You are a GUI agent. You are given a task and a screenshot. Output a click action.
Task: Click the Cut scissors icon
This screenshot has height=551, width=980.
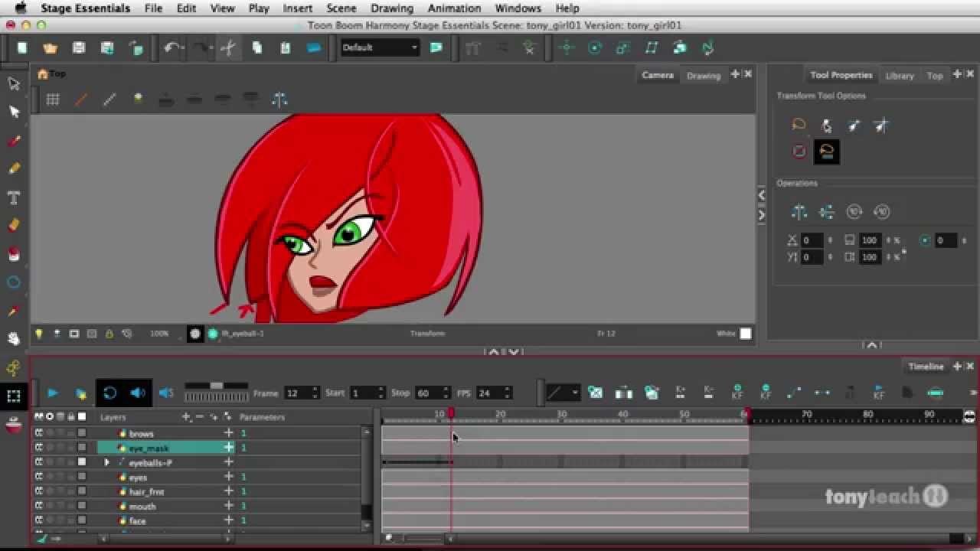[x=228, y=47]
